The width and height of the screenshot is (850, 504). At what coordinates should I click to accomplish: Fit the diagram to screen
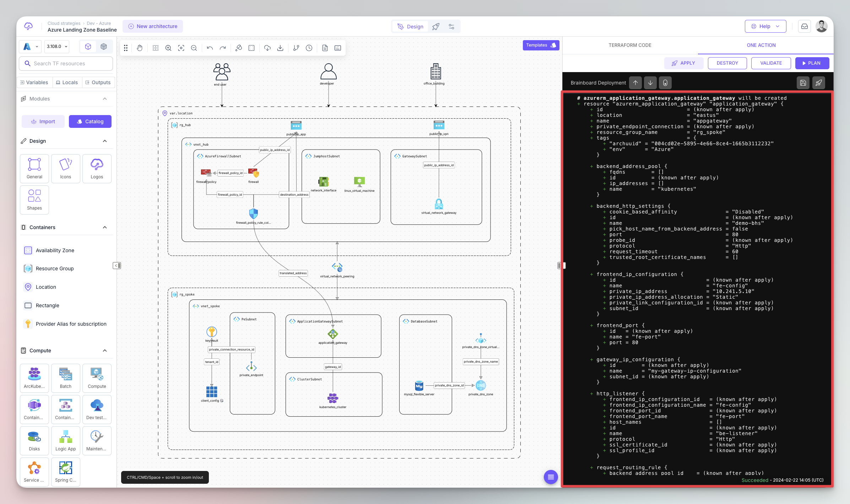coord(181,48)
